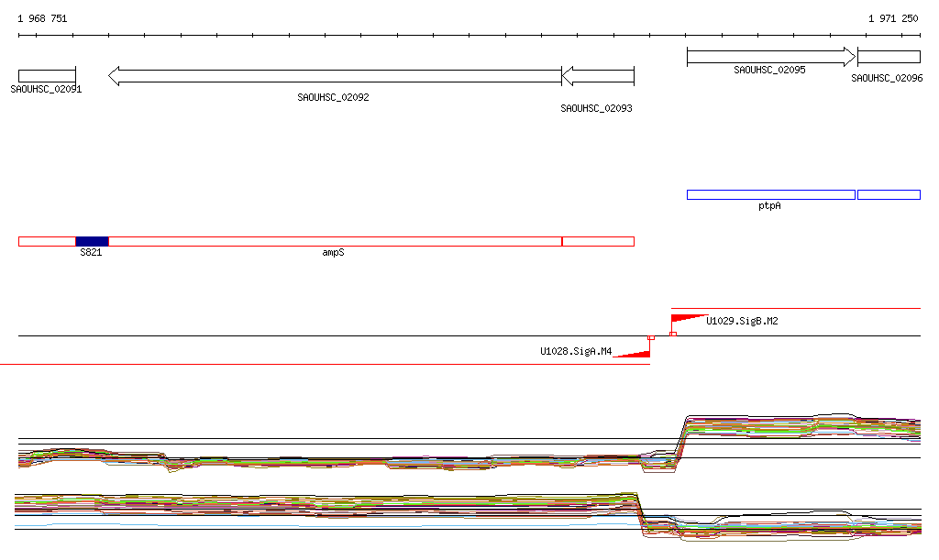
Task: Click the U1029.SigB.M2 promoter flag
Action: click(x=690, y=319)
